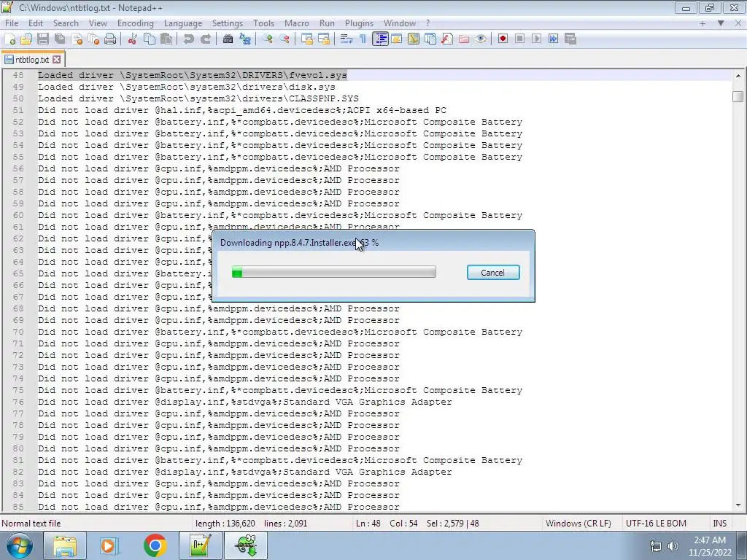Click the Open file folder icon
Viewport: 747px width, 560px height.
[x=26, y=39]
